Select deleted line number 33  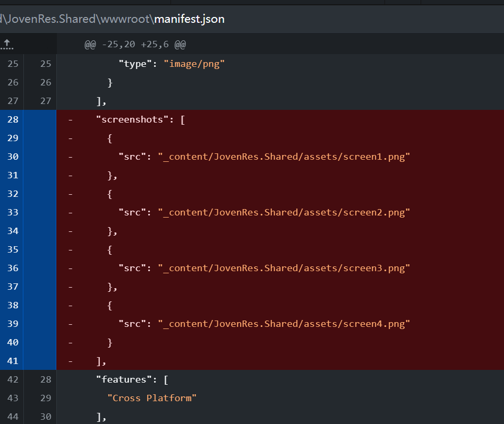(x=13, y=212)
